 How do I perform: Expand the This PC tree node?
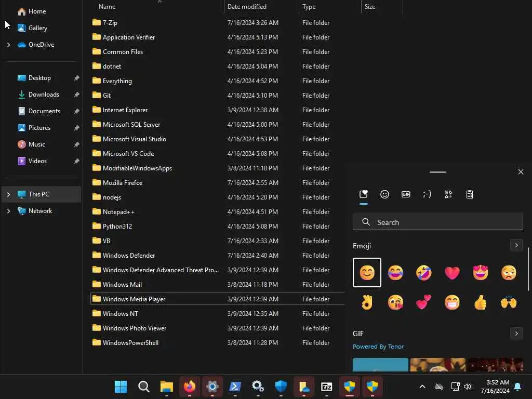pos(8,194)
